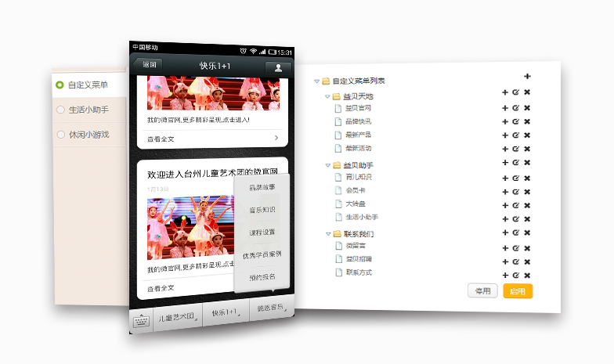Collapse the 益贝天地 tree folder
Screen dimensions: 614x364
327,96
